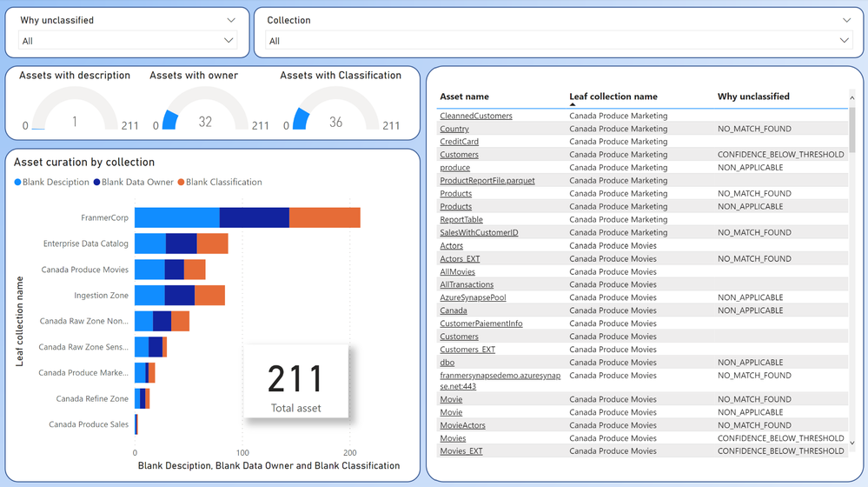Open the Country asset link

[454, 129]
